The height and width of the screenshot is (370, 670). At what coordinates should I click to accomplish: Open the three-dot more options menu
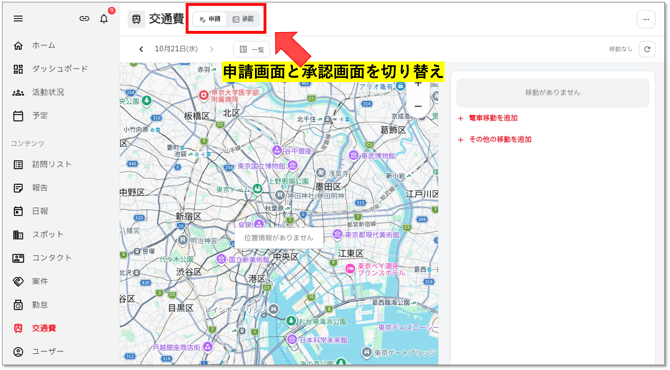click(x=646, y=19)
